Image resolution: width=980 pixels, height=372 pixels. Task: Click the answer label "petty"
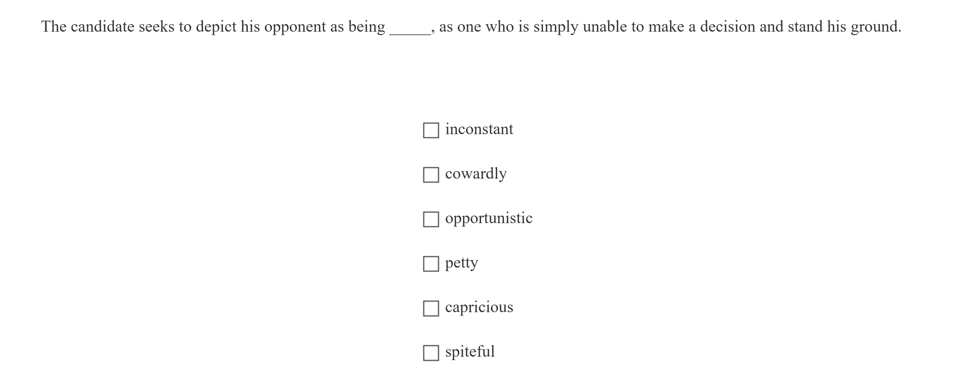(461, 263)
